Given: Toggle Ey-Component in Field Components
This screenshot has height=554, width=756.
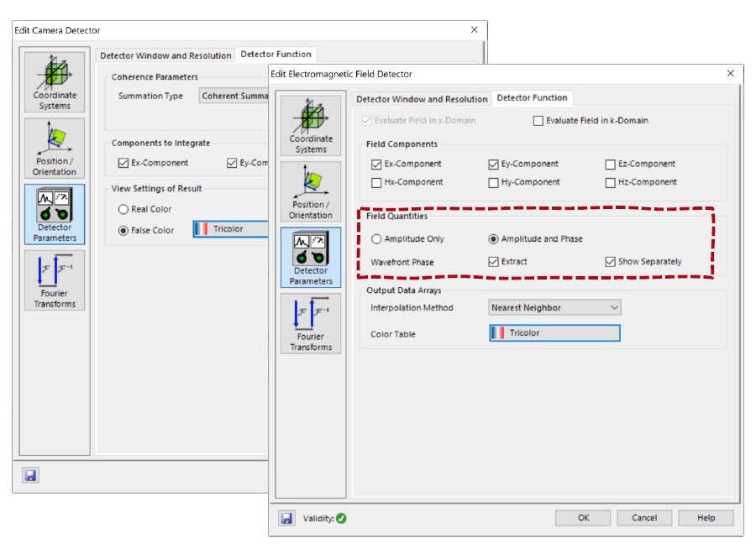Looking at the screenshot, I should (x=493, y=165).
